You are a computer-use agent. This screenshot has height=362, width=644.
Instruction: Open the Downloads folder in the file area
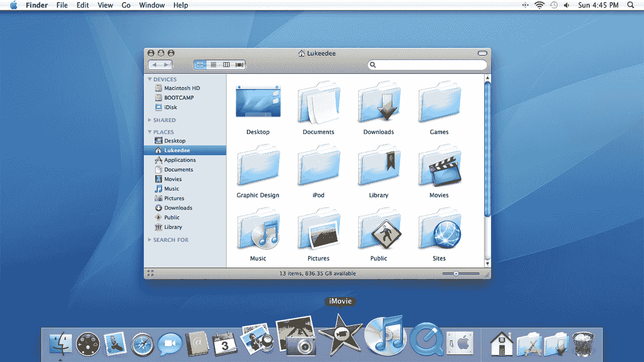tap(378, 102)
